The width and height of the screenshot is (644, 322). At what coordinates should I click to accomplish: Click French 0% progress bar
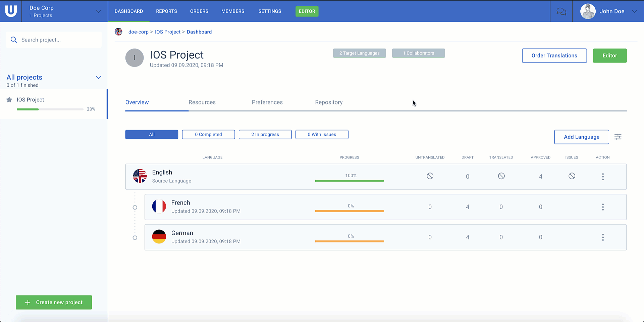pyautogui.click(x=349, y=211)
